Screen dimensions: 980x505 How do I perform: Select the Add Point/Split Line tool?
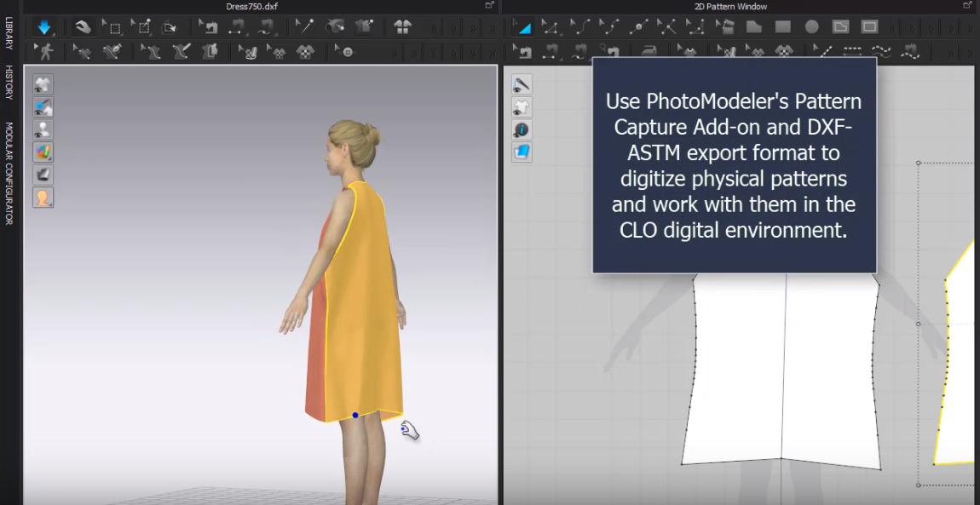click(638, 27)
